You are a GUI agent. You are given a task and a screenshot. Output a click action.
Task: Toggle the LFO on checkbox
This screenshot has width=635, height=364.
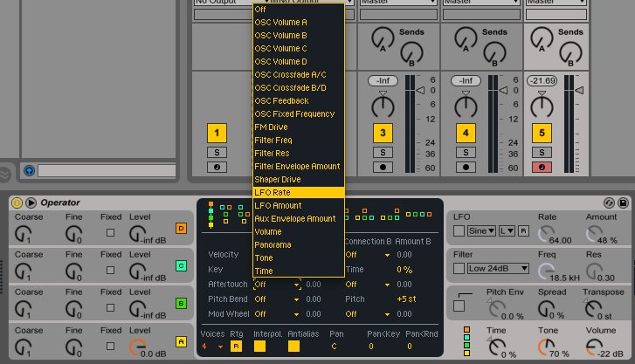tap(459, 230)
